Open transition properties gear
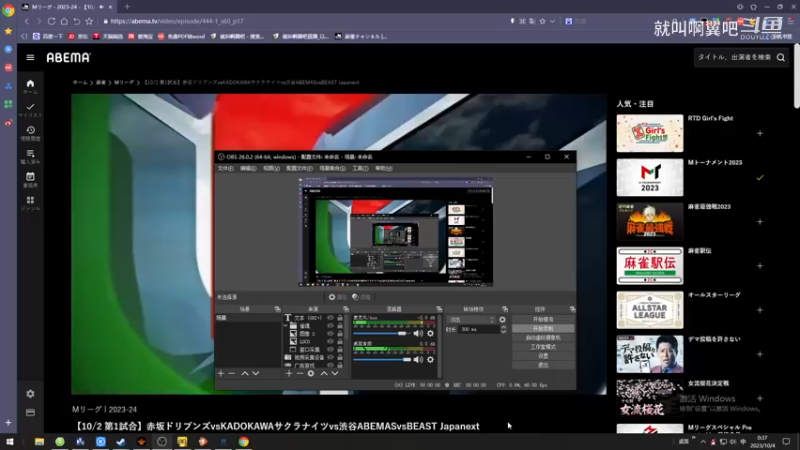 pyautogui.click(x=503, y=319)
